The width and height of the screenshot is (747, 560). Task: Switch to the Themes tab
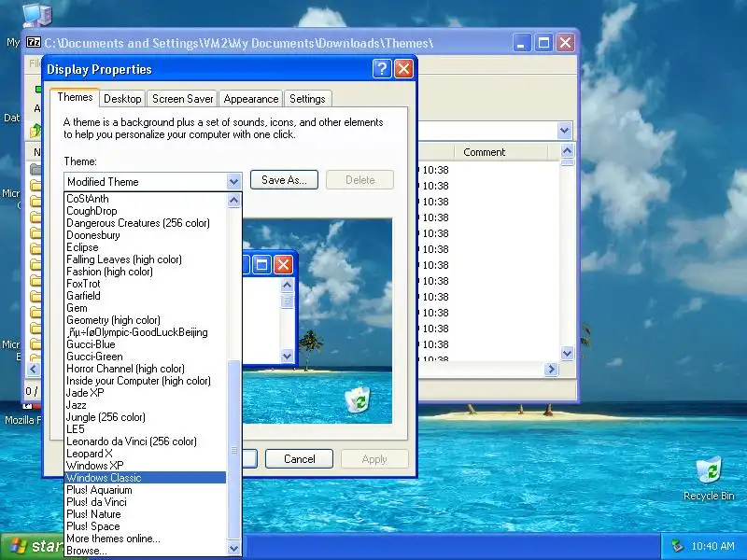[x=75, y=97]
